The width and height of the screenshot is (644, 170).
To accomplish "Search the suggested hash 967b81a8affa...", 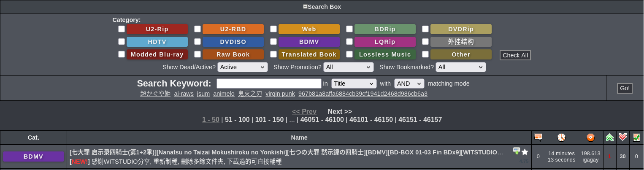I will point(363,94).
